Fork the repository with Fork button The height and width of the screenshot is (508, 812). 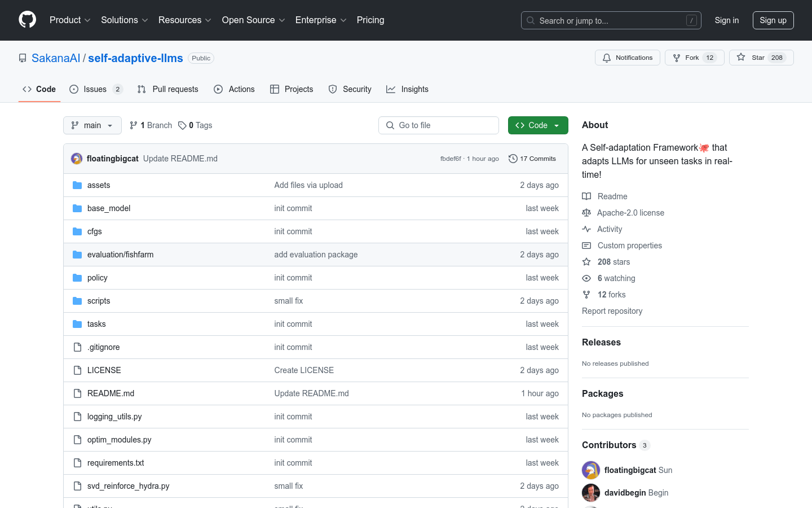point(695,58)
